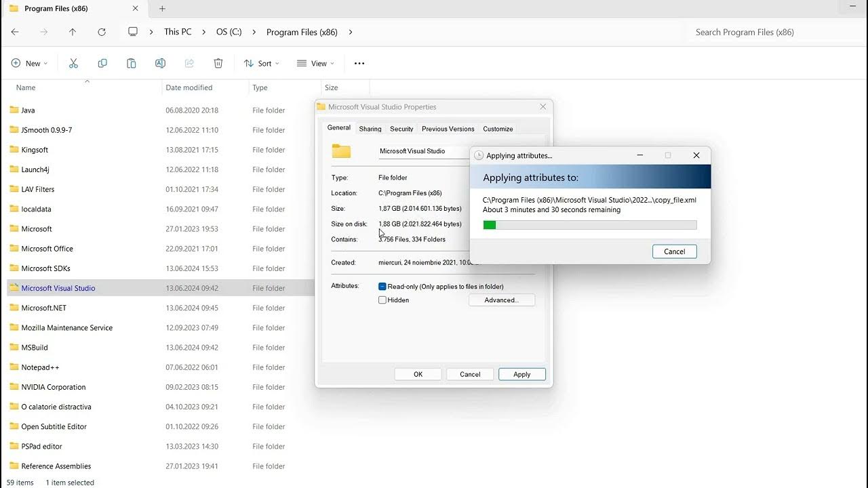This screenshot has width=868, height=488.
Task: Switch to the Security tab
Action: (401, 129)
